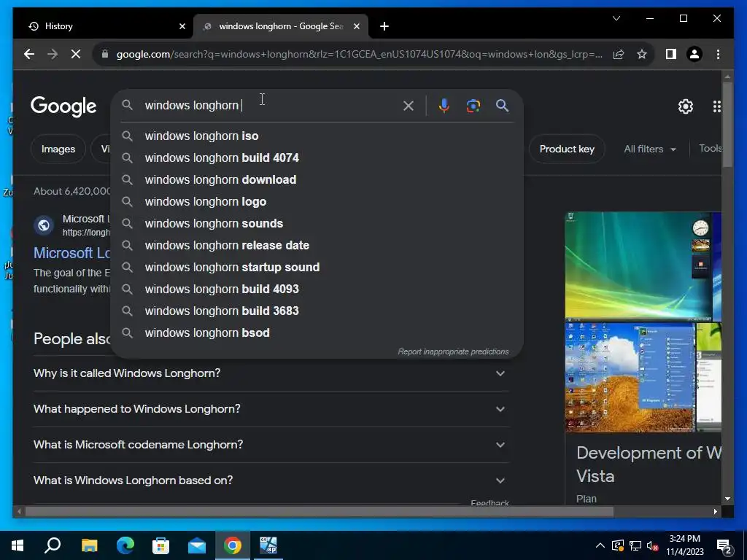Open the tab search chevron

[x=616, y=18]
